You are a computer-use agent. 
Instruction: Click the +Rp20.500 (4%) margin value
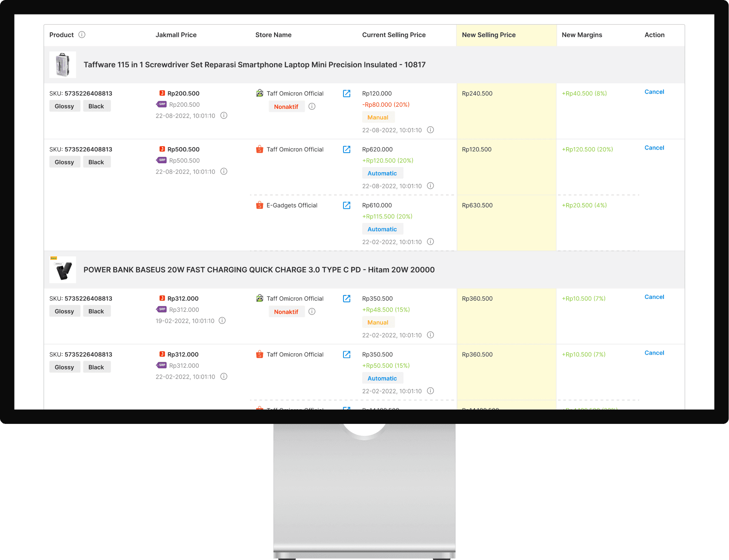pyautogui.click(x=584, y=205)
